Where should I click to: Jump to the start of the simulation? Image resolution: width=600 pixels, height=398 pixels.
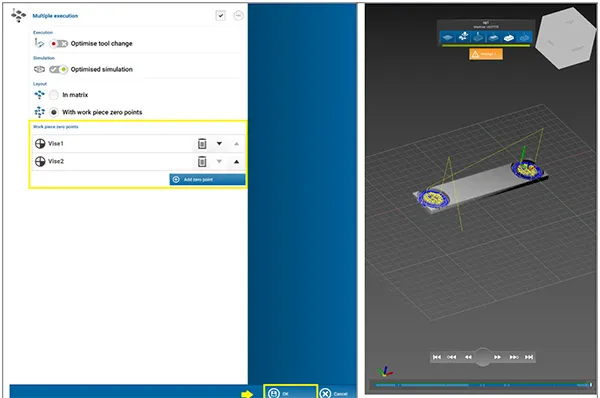(437, 357)
